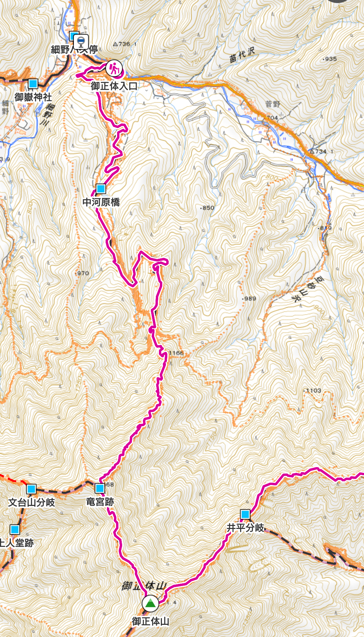The width and height of the screenshot is (364, 637).
Task: Tap the bus stop icon at 細野バス停
Action: [81, 42]
